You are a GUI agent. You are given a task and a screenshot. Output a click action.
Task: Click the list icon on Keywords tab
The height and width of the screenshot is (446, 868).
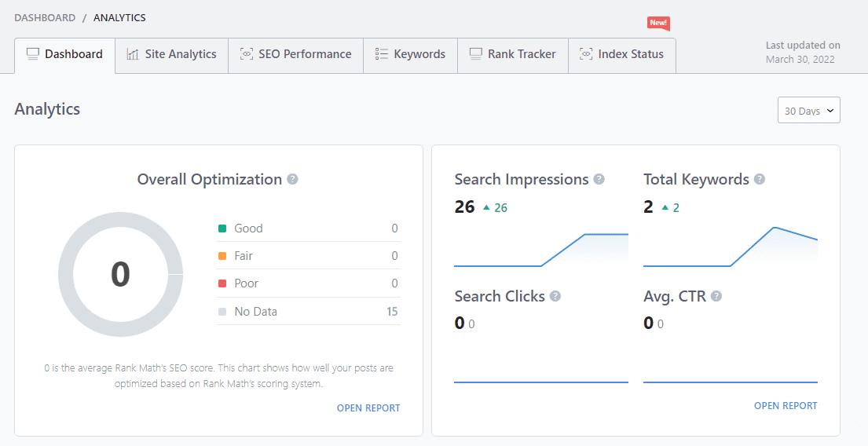coord(382,54)
